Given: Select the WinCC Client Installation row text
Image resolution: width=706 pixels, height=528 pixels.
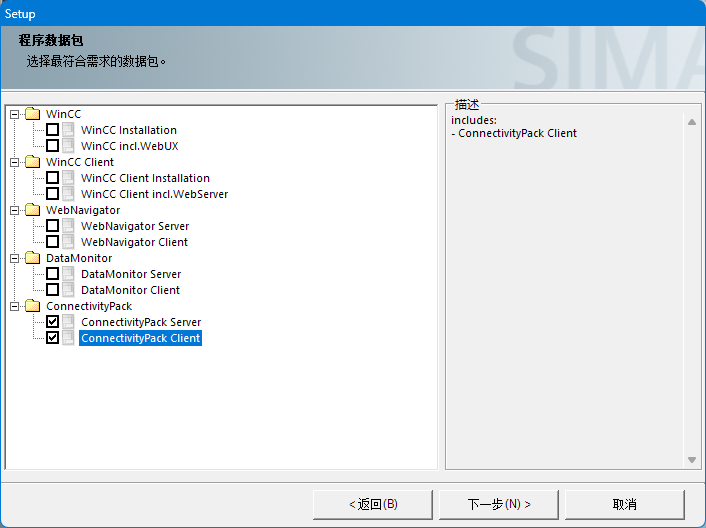Looking at the screenshot, I should 145,178.
